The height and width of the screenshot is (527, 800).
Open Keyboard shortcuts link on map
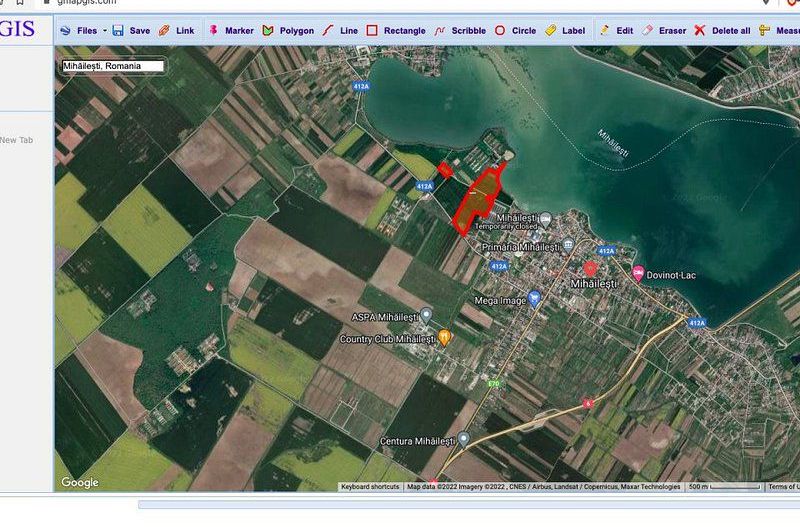click(x=370, y=487)
